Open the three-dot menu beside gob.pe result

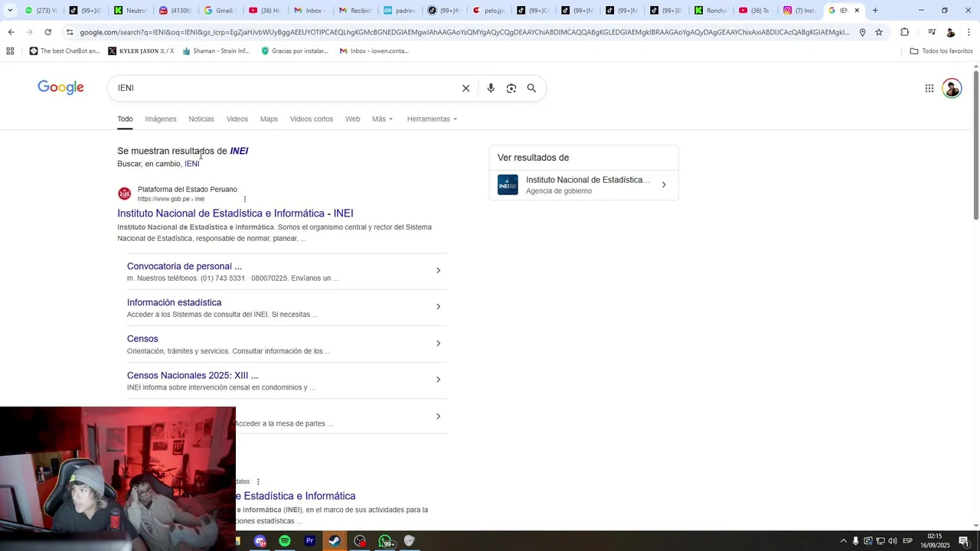245,199
